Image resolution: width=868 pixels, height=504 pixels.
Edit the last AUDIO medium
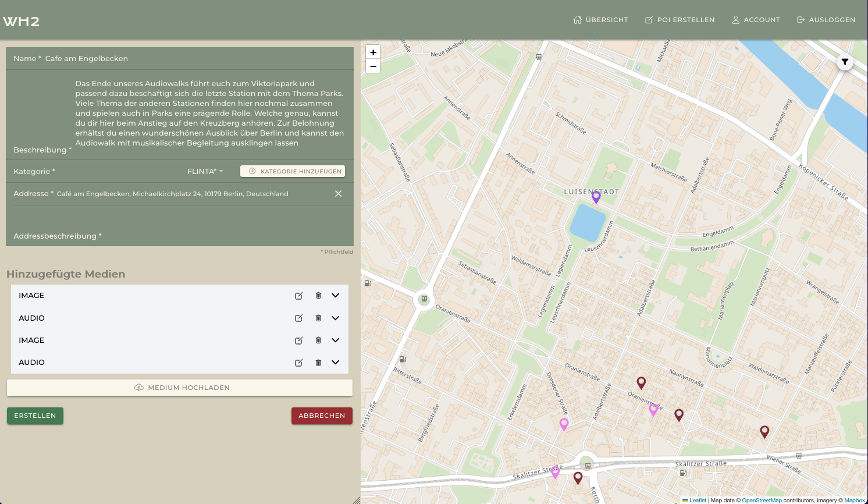[298, 363]
